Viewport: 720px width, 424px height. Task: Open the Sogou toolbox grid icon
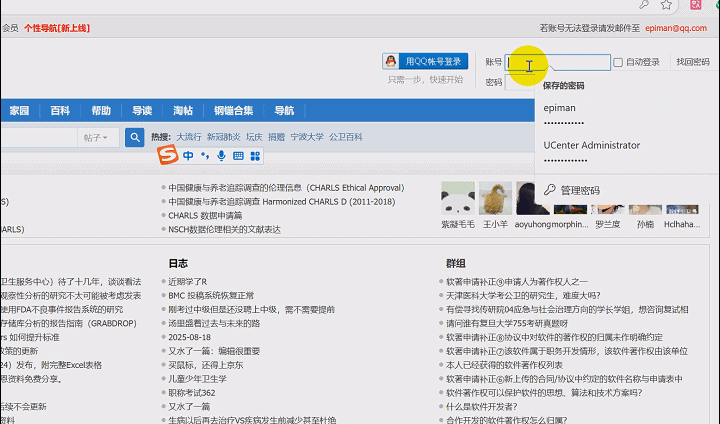click(254, 155)
